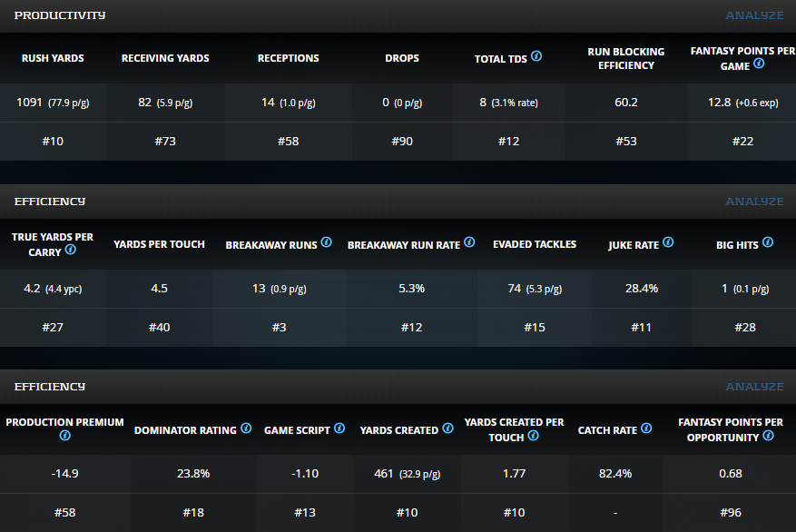Open the Juke Rate info icon
This screenshot has width=796, height=532.
(x=668, y=242)
